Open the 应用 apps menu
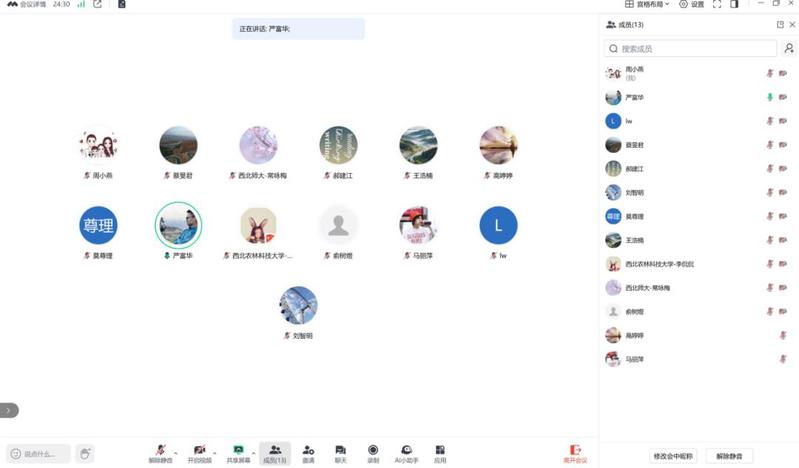This screenshot has height=468, width=799. point(439,452)
